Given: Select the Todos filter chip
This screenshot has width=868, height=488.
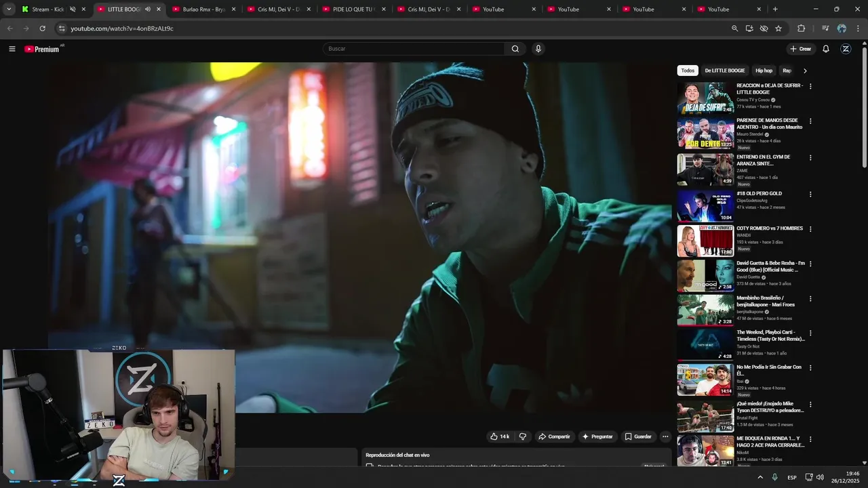Looking at the screenshot, I should (688, 70).
